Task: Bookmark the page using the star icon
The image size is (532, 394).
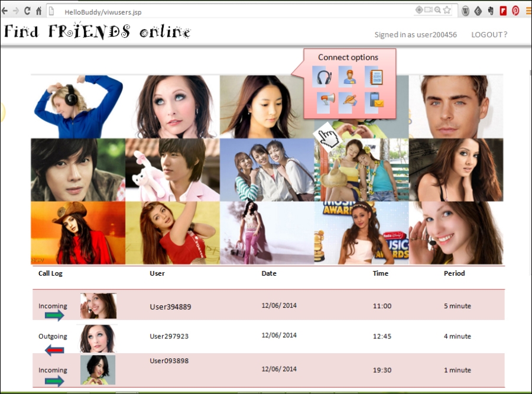Action: (447, 9)
